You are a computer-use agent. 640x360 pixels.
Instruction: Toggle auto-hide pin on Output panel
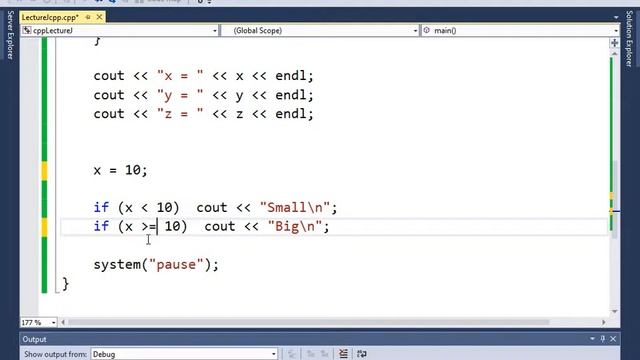click(x=603, y=339)
